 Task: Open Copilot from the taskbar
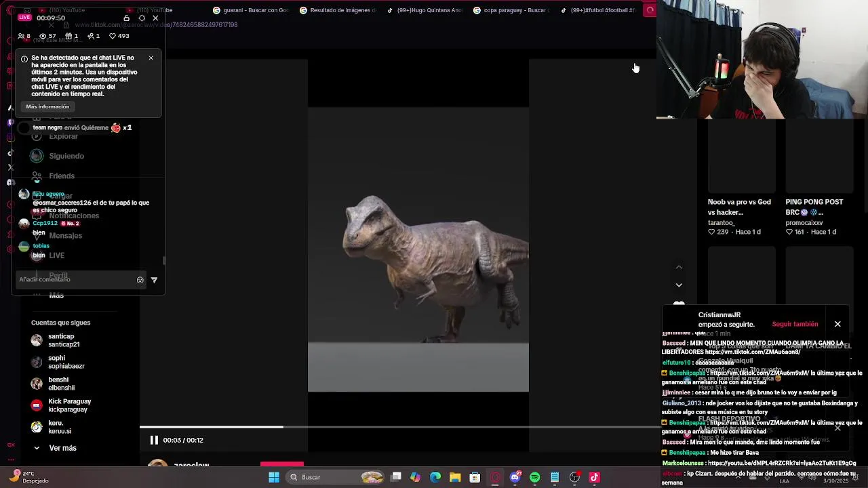click(415, 477)
